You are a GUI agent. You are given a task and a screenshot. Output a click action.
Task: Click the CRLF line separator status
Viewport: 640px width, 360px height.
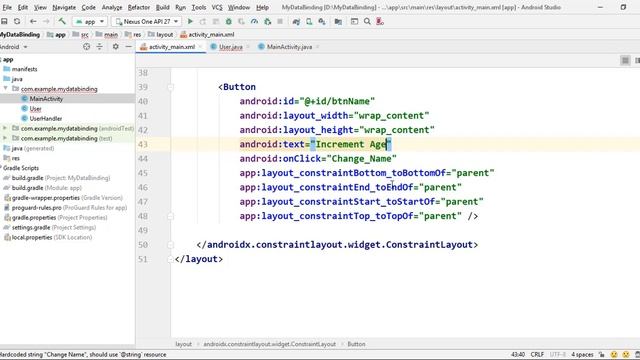537,354
